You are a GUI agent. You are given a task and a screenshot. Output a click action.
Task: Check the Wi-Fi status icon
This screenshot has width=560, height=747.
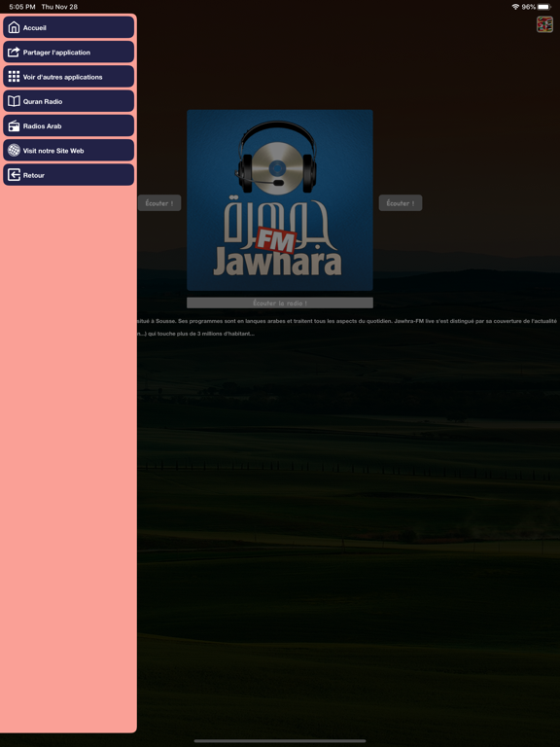[515, 7]
